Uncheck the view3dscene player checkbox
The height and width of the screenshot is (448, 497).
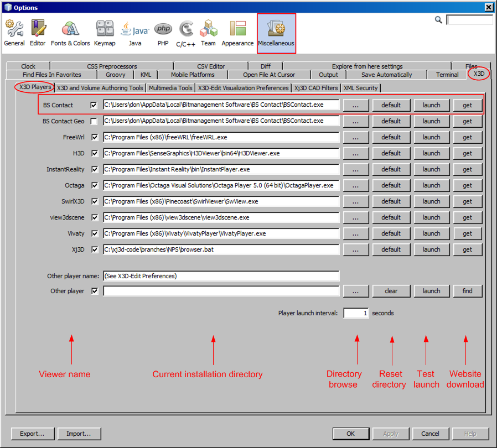point(95,217)
